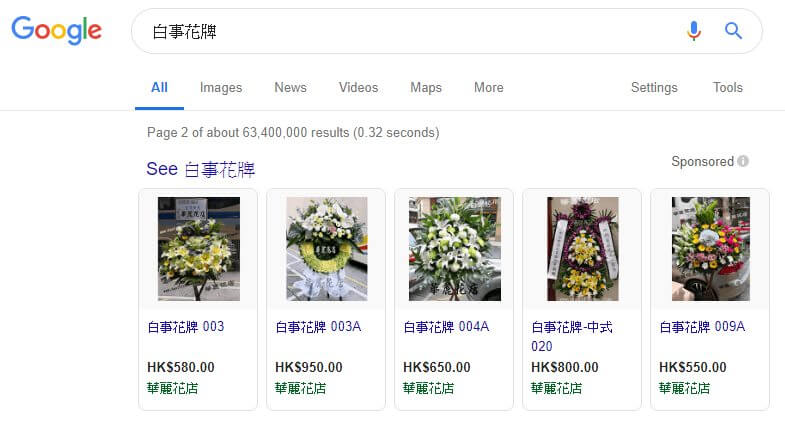The height and width of the screenshot is (422, 785).
Task: Click the HK$580.00 price
Action: click(x=181, y=367)
